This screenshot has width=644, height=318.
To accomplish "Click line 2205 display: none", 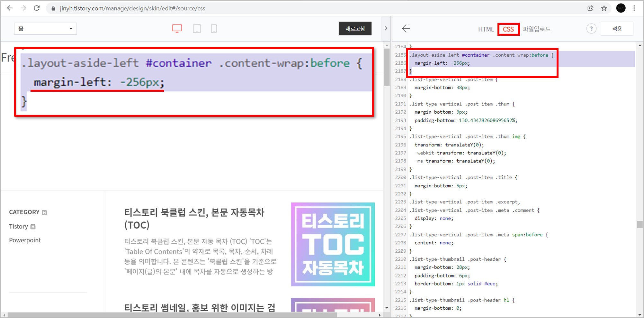I will [x=434, y=218].
